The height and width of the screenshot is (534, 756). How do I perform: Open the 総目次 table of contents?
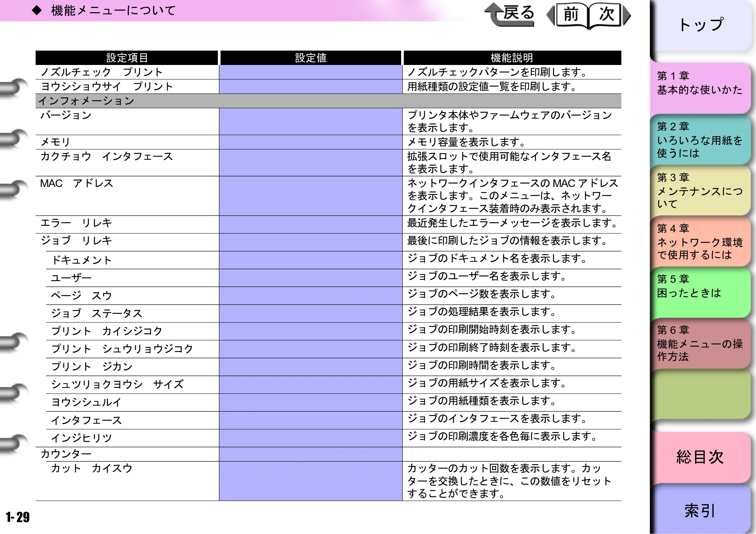pos(701,457)
